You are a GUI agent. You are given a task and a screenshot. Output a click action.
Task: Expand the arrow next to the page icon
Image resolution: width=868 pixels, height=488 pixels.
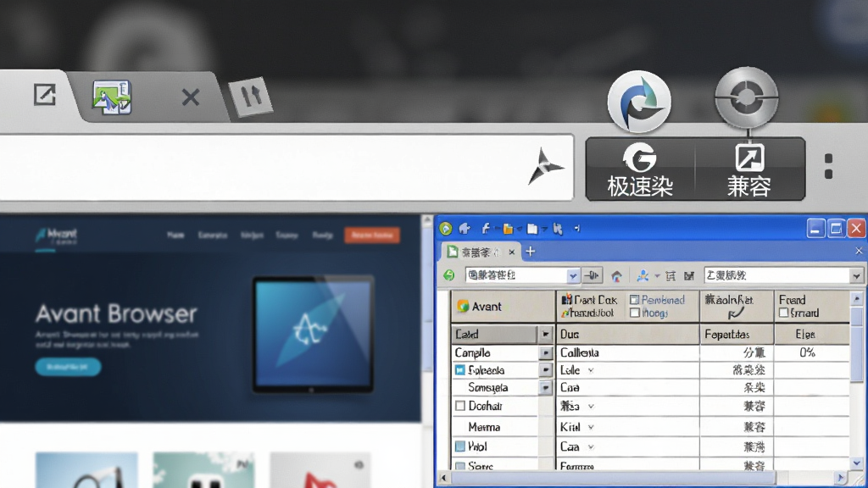(x=544, y=229)
